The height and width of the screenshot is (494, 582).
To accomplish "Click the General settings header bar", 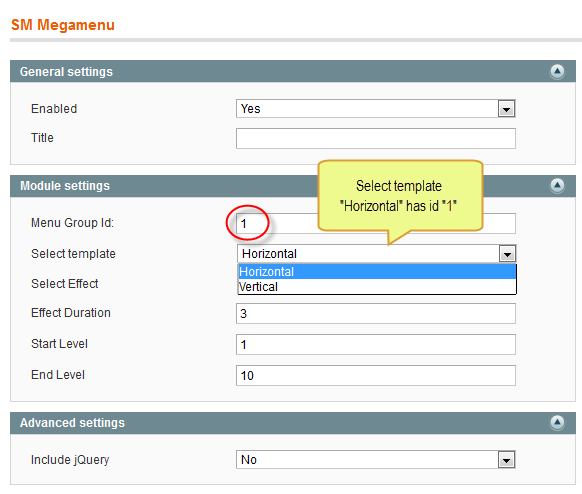I will [293, 71].
